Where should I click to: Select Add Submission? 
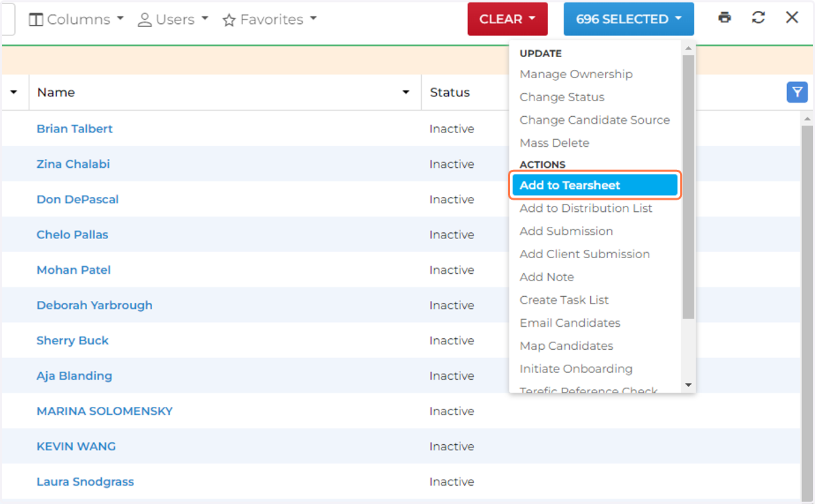point(566,232)
